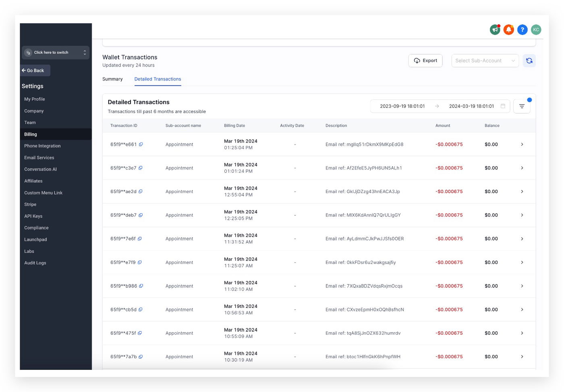Click calendar icon in date range picker
Viewport: 564px width, 392px height.
pos(503,106)
